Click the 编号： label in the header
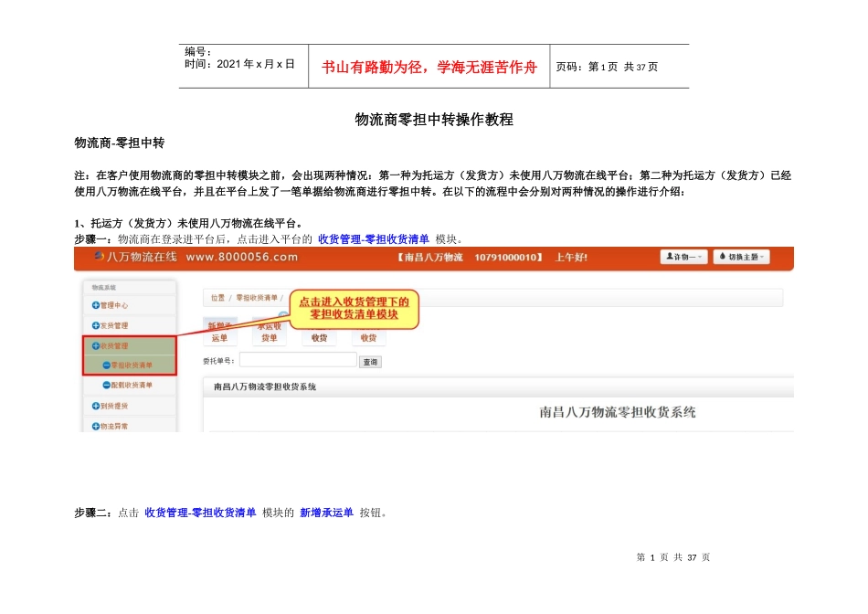This screenshot has height=614, width=868. click(198, 51)
